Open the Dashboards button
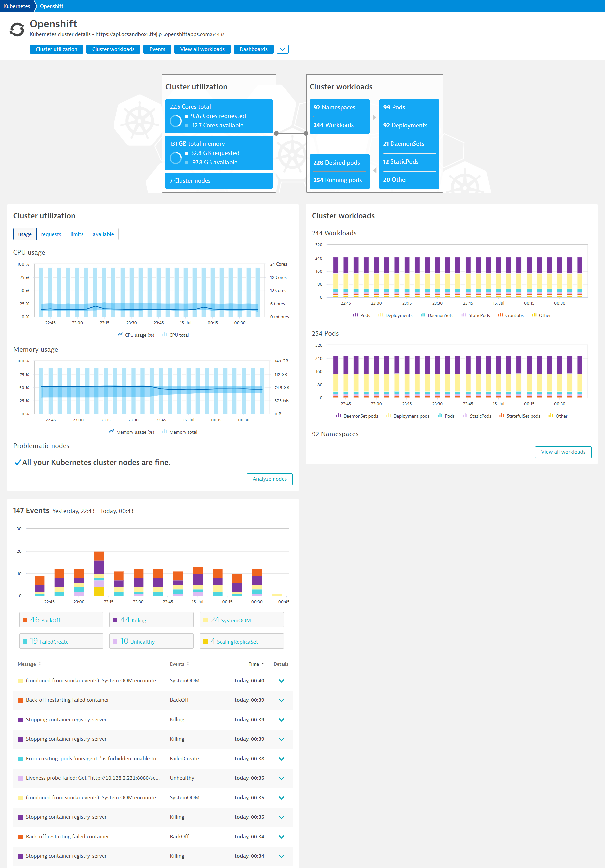605x868 pixels. [253, 49]
